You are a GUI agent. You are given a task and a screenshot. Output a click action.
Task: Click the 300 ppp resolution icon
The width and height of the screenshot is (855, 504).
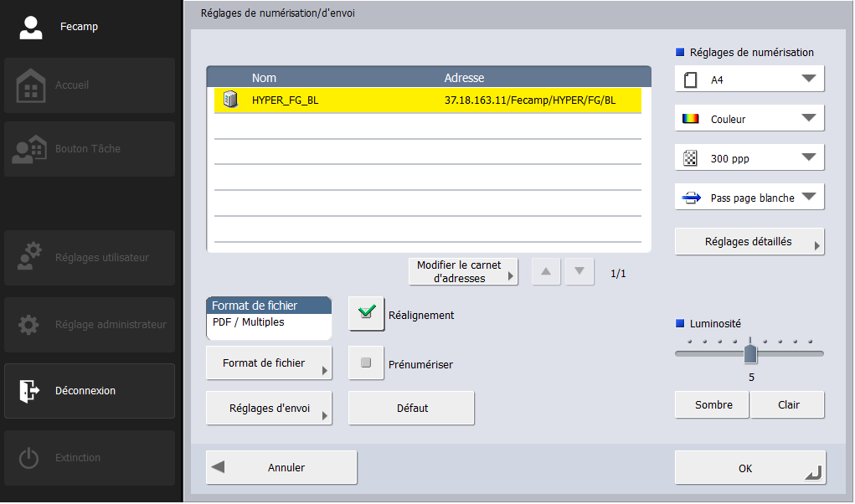(x=691, y=158)
